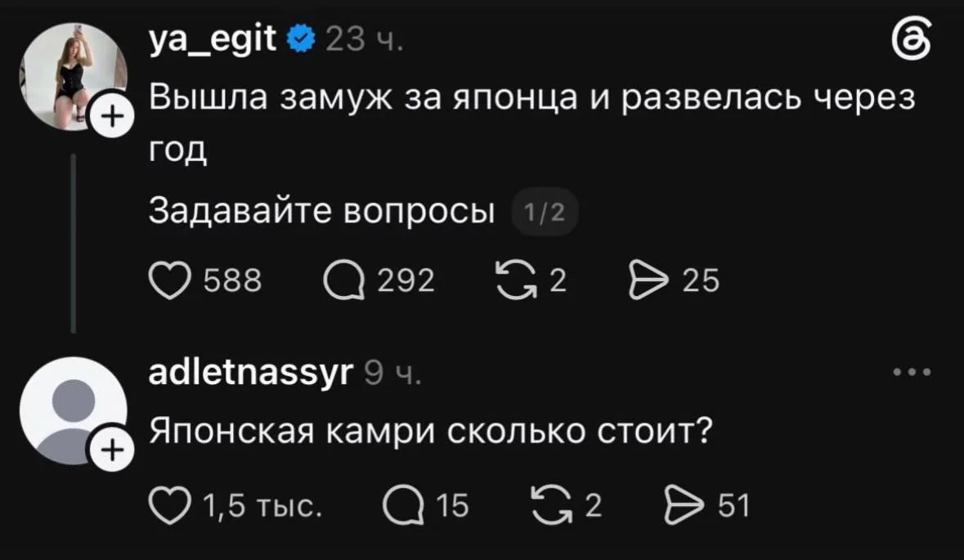Open the 1/2 thread part indicator
The image size is (964, 560).
pos(544,213)
